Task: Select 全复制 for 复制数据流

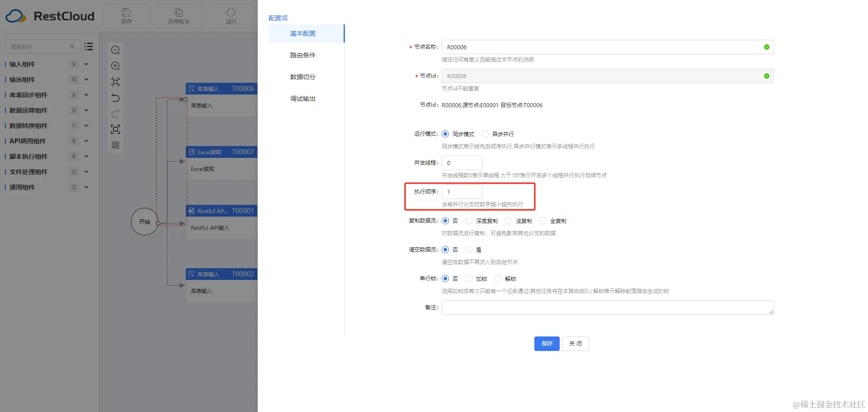Action: pyautogui.click(x=543, y=221)
